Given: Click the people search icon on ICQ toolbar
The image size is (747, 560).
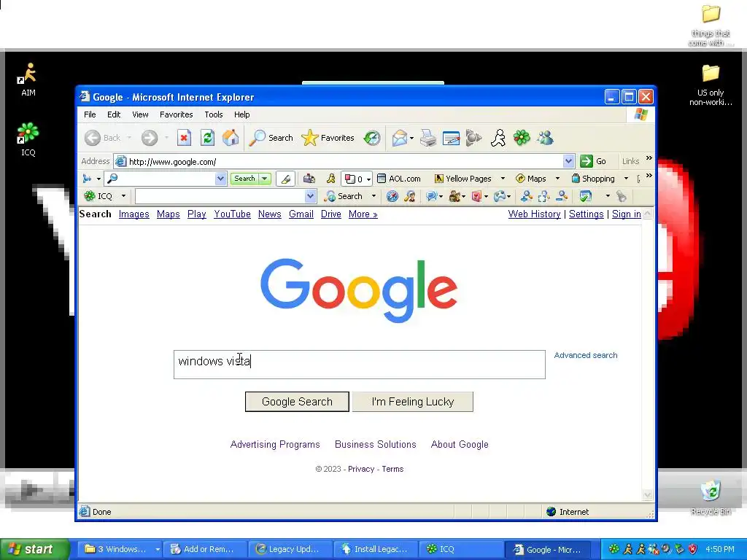Looking at the screenshot, I should 410,196.
